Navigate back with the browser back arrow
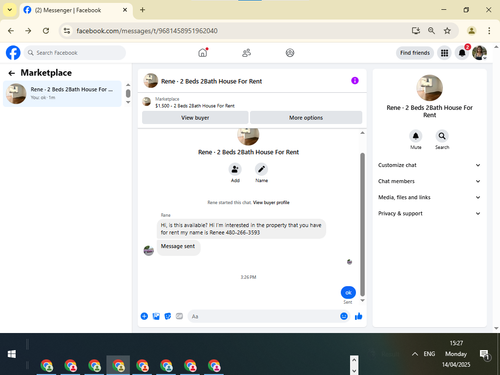The image size is (500, 375). (x=11, y=31)
